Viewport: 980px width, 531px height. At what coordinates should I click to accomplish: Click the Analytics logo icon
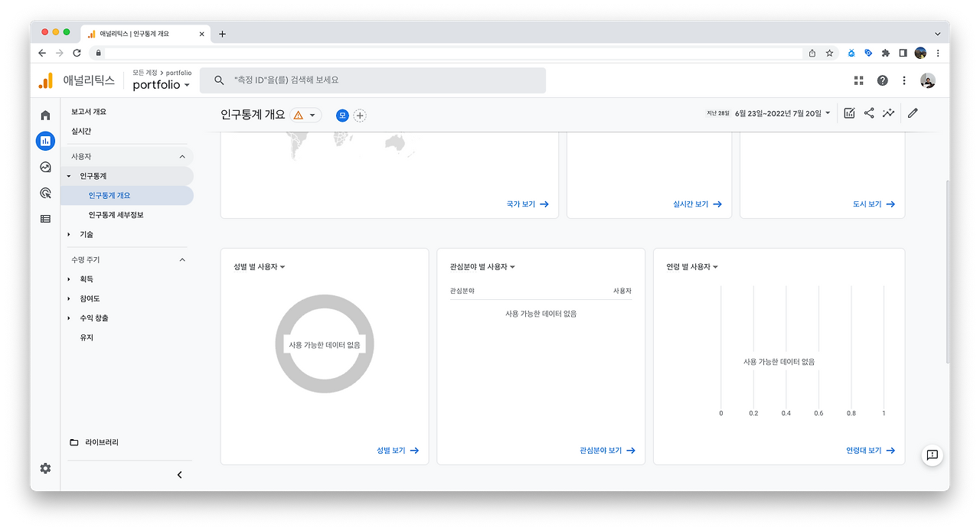(x=46, y=80)
